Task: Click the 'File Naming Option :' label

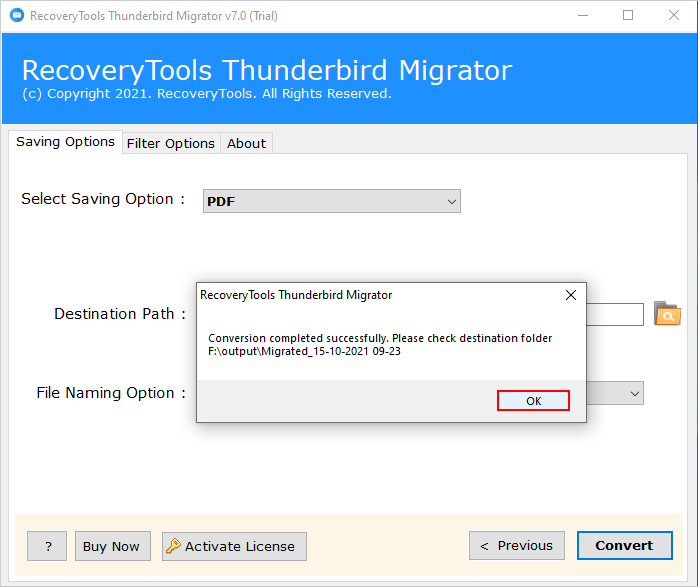Action: [x=111, y=393]
